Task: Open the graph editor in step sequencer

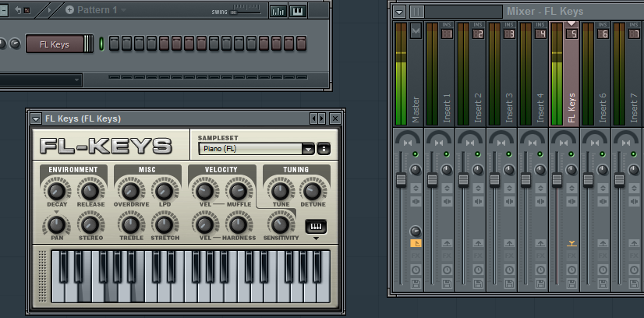Action: (x=278, y=11)
